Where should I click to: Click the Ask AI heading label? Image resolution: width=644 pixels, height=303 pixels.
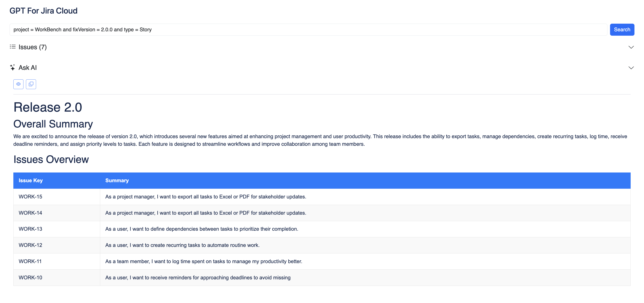click(x=27, y=68)
